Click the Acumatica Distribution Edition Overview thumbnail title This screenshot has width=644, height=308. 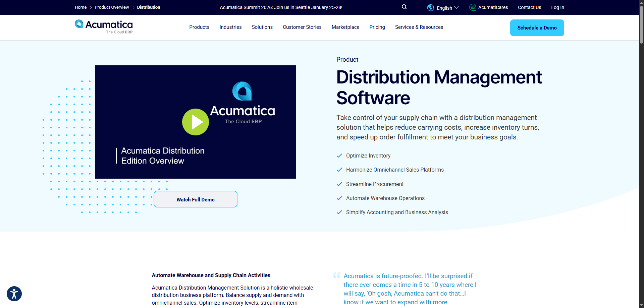point(163,156)
